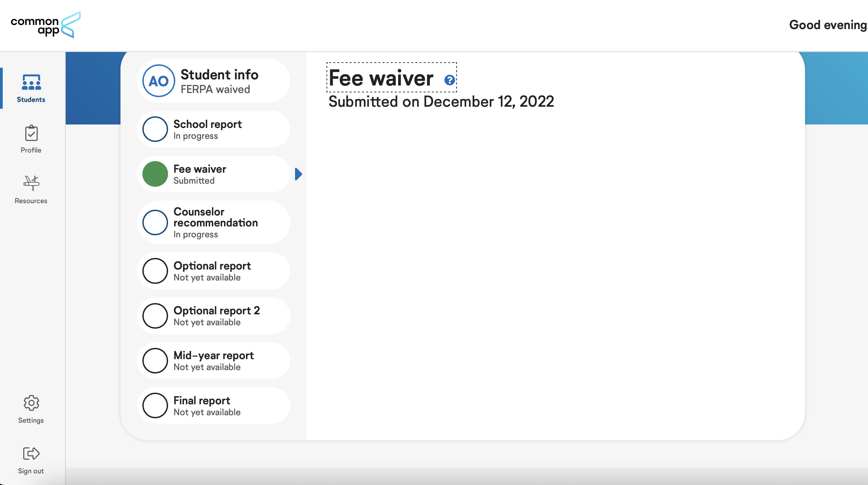Expand the Optional report 2 section
The height and width of the screenshot is (485, 868).
pos(215,316)
